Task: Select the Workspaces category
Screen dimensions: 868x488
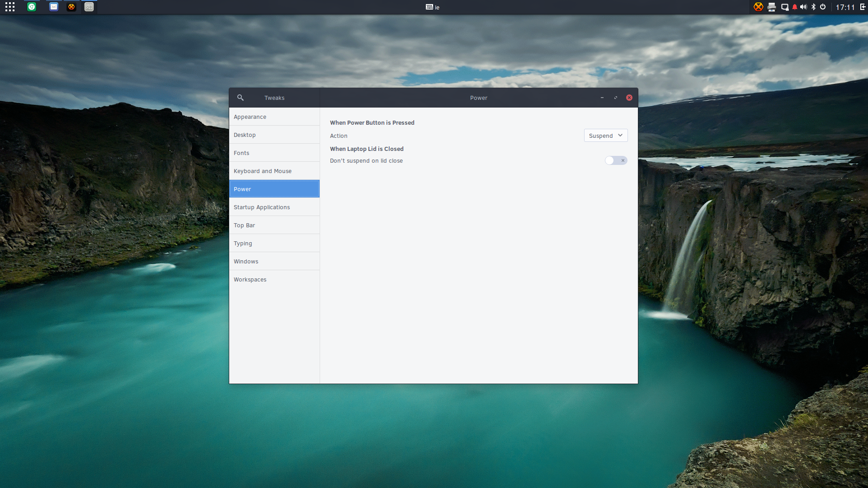Action: coord(274,279)
